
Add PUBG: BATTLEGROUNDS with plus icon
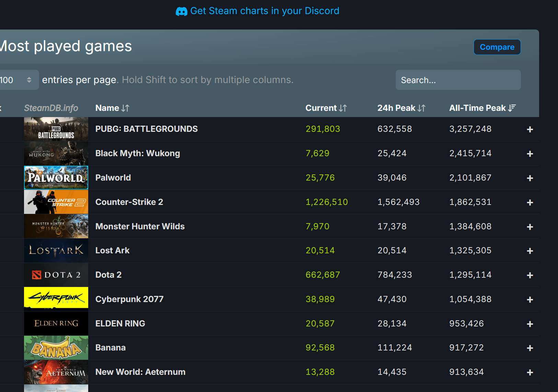(x=530, y=129)
